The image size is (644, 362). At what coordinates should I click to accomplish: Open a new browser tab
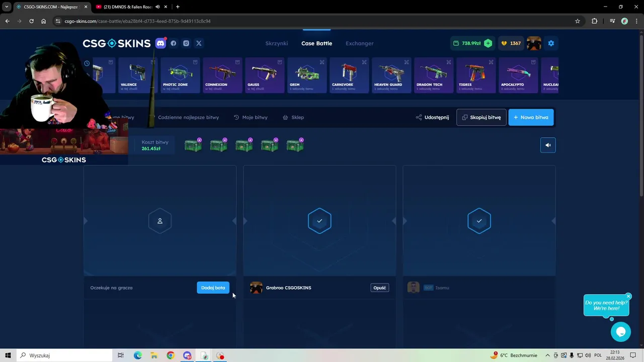[178, 7]
